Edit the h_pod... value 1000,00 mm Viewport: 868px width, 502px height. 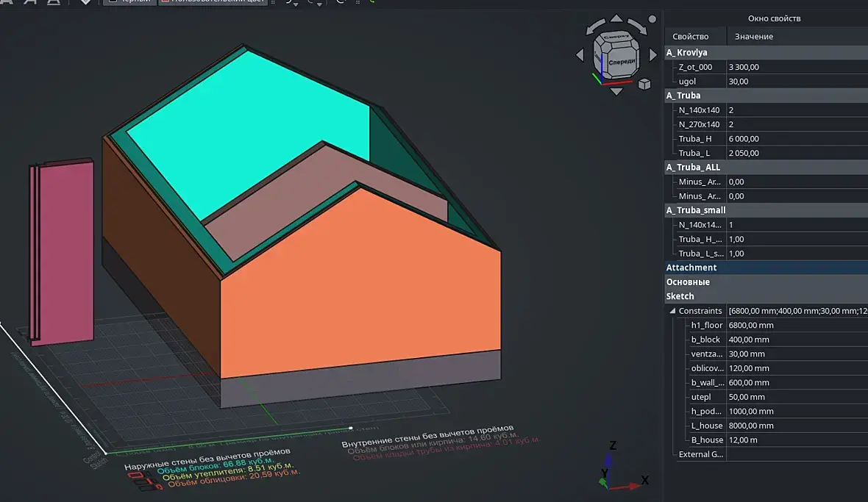(x=797, y=412)
